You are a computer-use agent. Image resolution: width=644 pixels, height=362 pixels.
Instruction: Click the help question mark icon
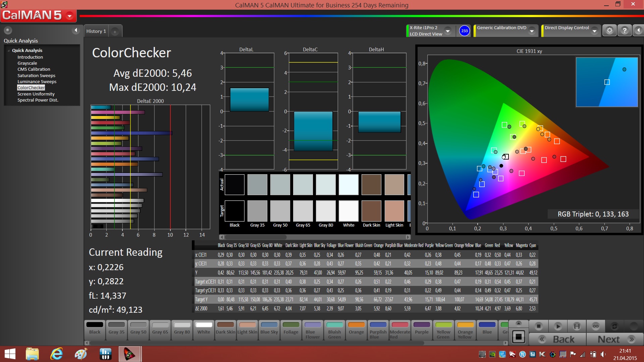624,31
